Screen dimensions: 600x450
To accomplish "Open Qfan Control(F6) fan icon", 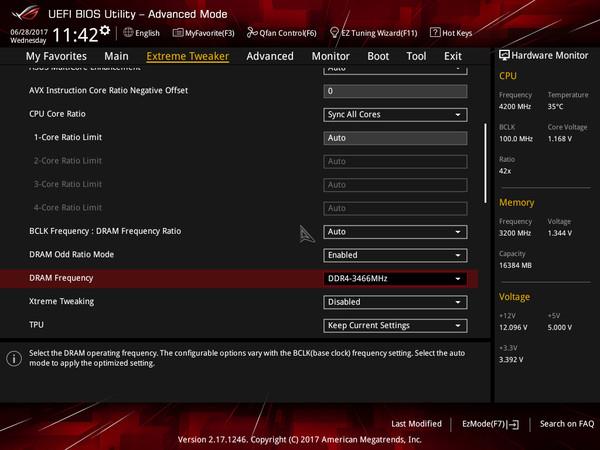I will 252,33.
